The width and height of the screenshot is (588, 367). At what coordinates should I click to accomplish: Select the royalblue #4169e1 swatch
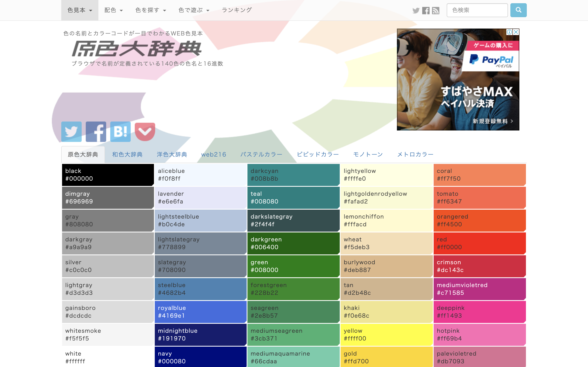(200, 312)
